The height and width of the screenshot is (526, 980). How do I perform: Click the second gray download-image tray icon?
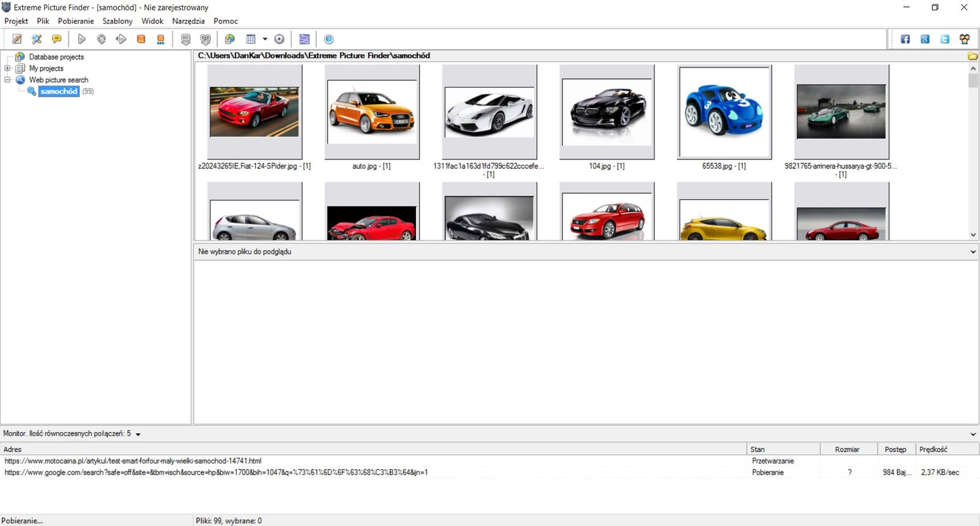click(x=205, y=39)
